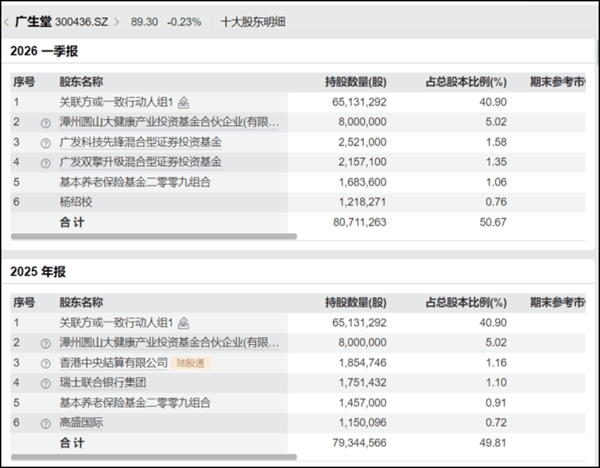Open 广发科技先锋混合型证券投资基金 link
The height and width of the screenshot is (468, 600).
tap(140, 142)
